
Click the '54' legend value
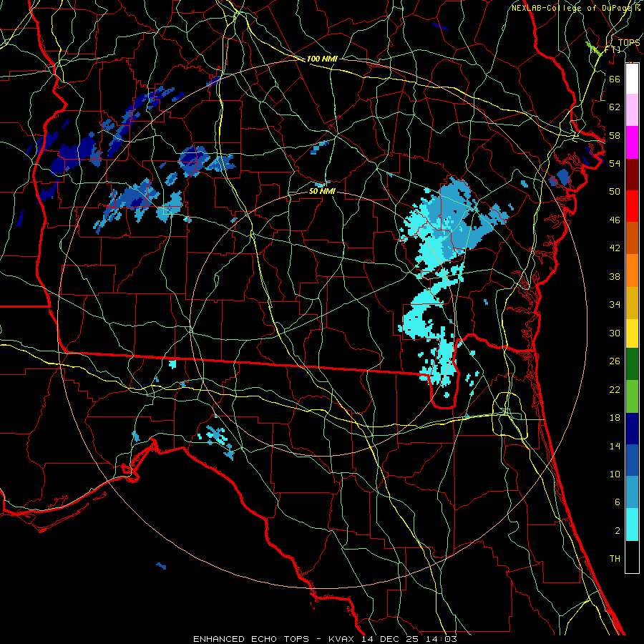615,163
